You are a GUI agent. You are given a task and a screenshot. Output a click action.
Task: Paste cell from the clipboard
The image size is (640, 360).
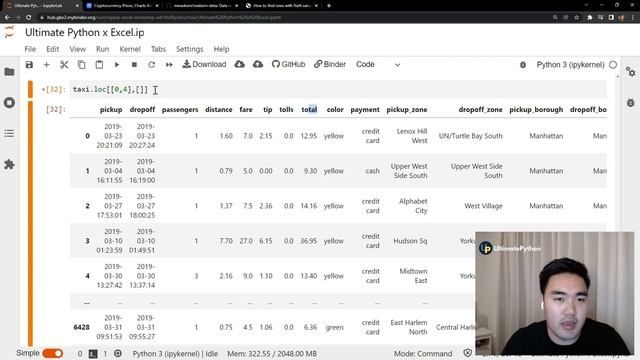click(x=99, y=64)
